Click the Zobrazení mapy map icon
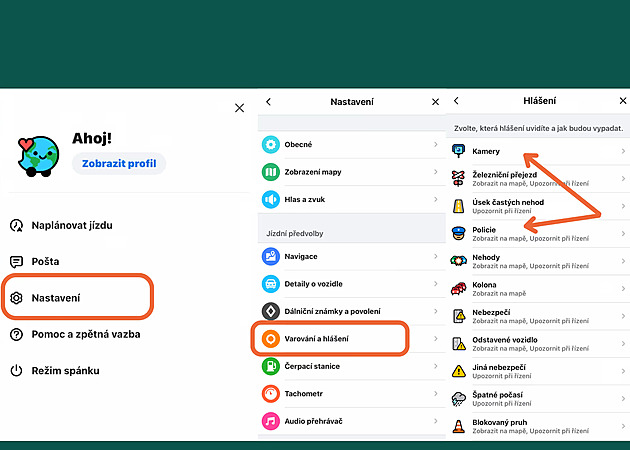Viewport: 630px width, 450px height. [270, 172]
